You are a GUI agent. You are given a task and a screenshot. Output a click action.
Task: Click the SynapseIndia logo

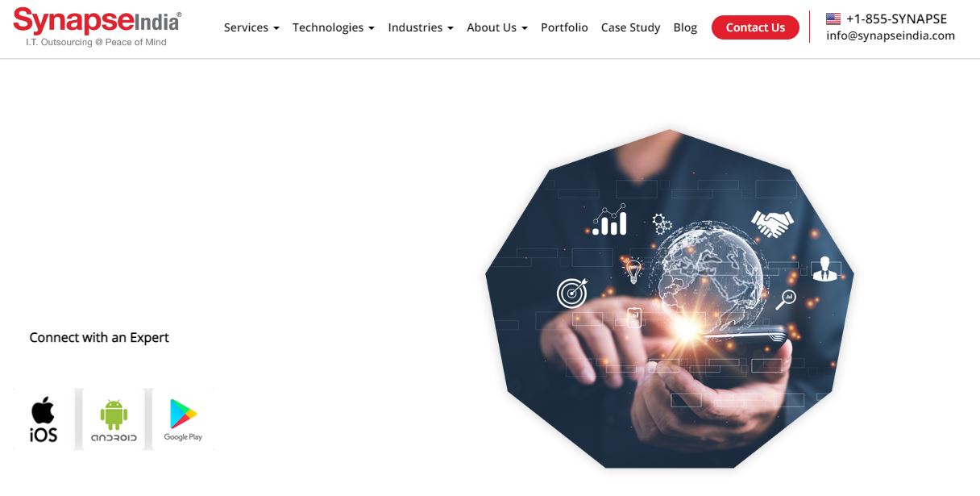[x=98, y=27]
